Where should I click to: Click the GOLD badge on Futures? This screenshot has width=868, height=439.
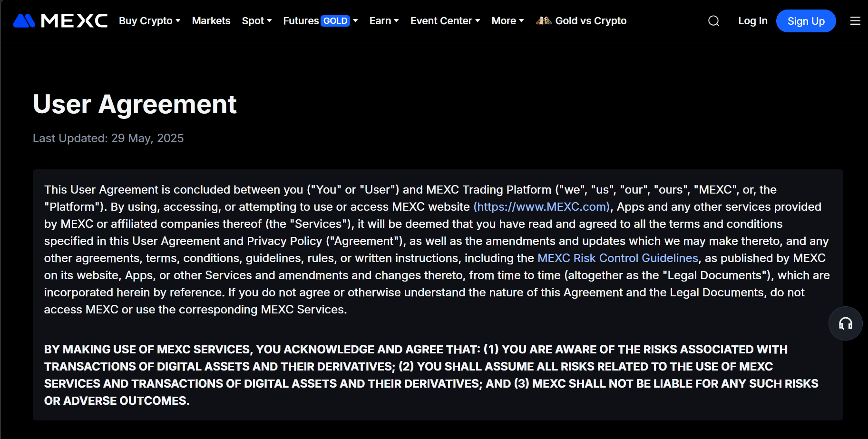coord(335,21)
